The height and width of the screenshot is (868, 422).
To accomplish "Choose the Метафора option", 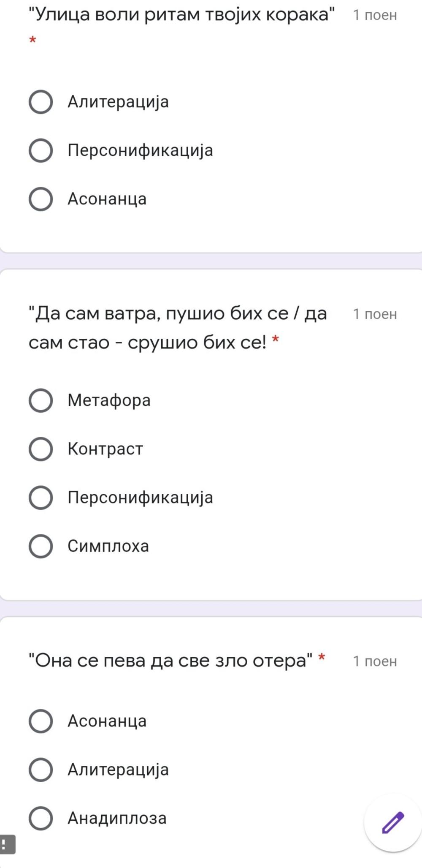I will click(x=41, y=400).
